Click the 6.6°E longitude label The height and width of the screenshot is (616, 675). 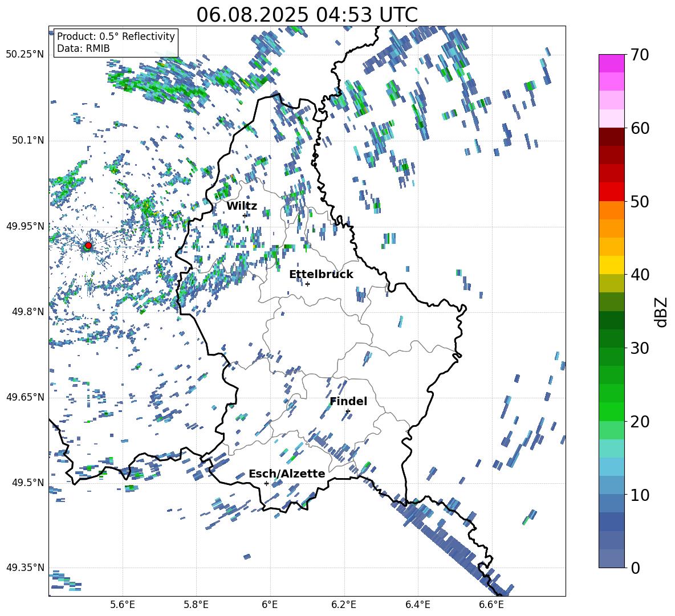[x=491, y=605]
